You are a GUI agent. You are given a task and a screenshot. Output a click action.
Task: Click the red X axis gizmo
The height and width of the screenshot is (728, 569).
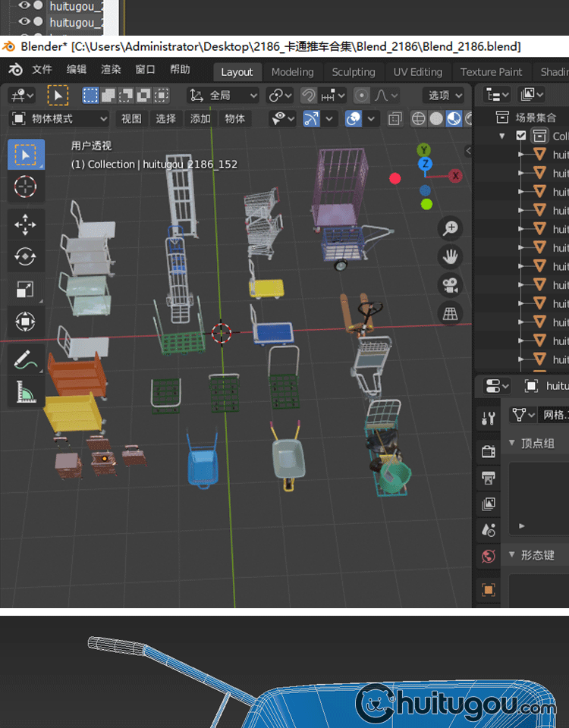(x=455, y=176)
